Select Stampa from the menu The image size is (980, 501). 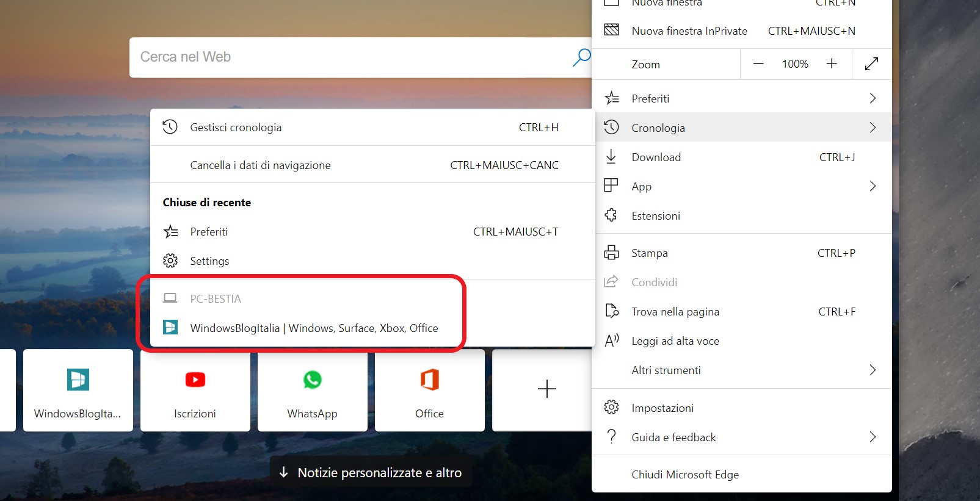click(x=742, y=253)
